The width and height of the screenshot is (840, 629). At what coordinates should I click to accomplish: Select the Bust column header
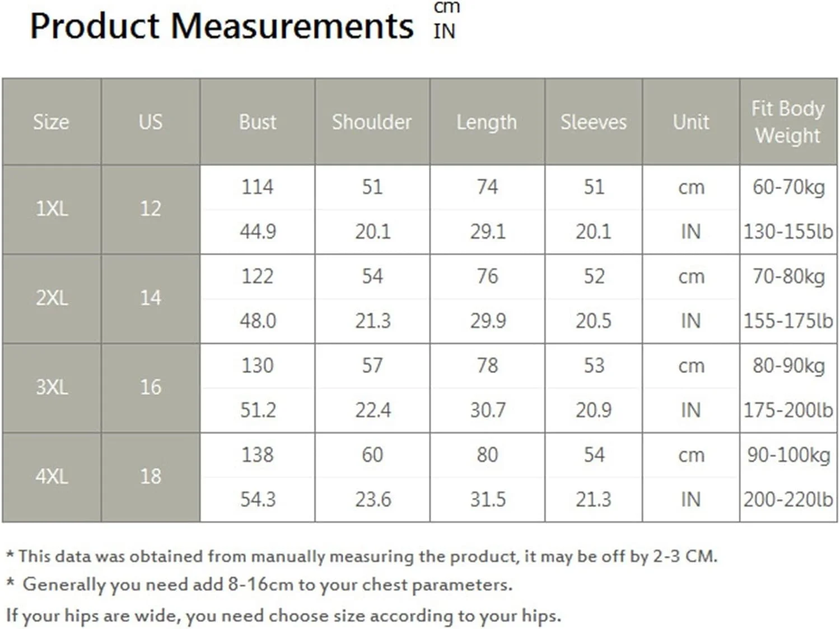(x=258, y=122)
